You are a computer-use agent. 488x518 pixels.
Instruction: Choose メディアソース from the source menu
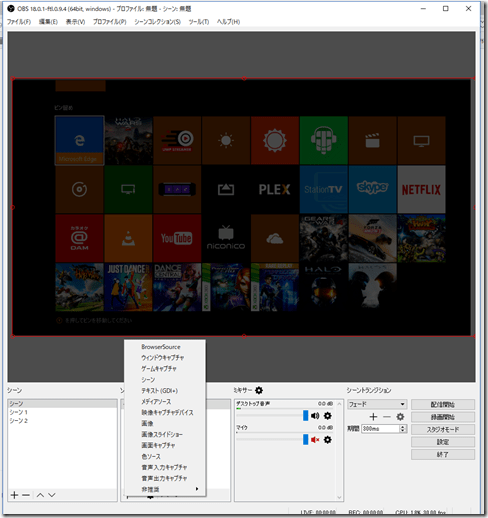click(x=165, y=402)
